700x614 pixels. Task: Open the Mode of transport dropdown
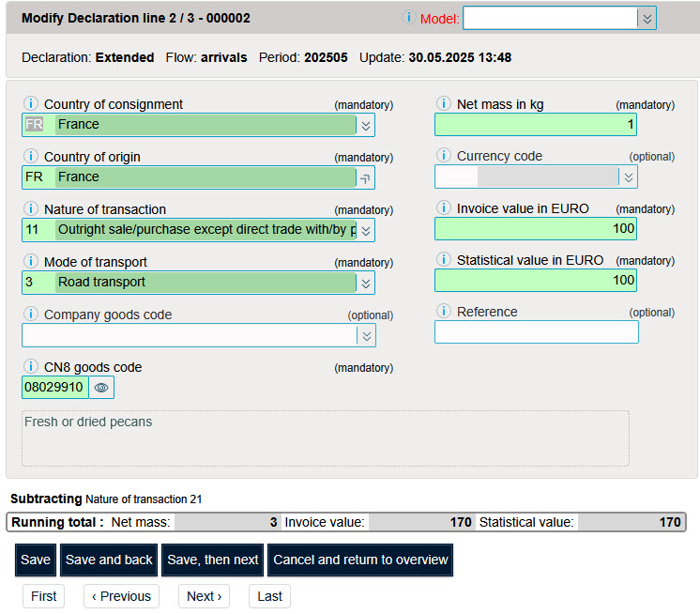coord(365,283)
